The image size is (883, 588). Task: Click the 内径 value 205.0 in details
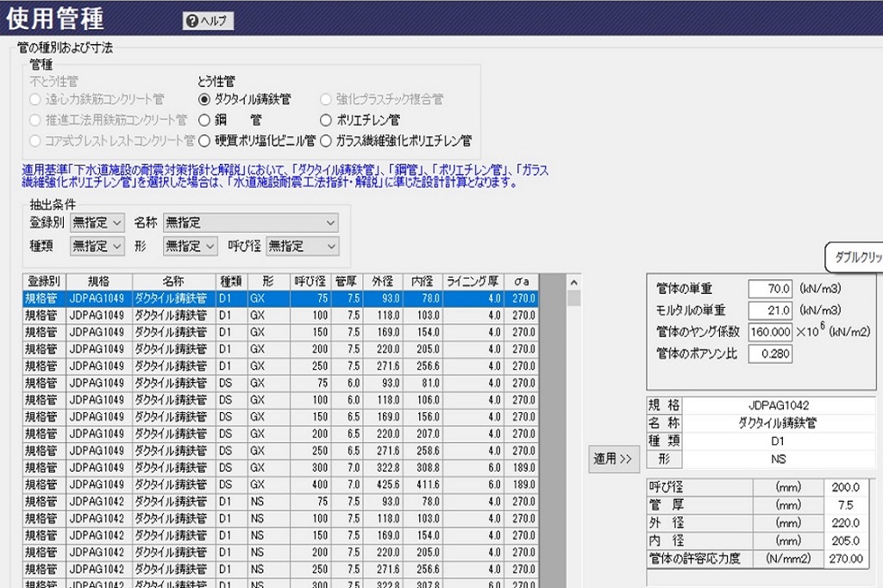click(845, 541)
